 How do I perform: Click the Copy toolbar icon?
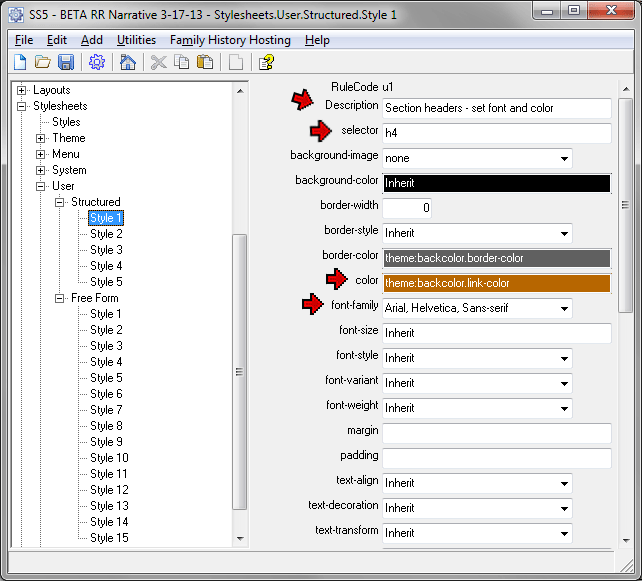pyautogui.click(x=181, y=63)
